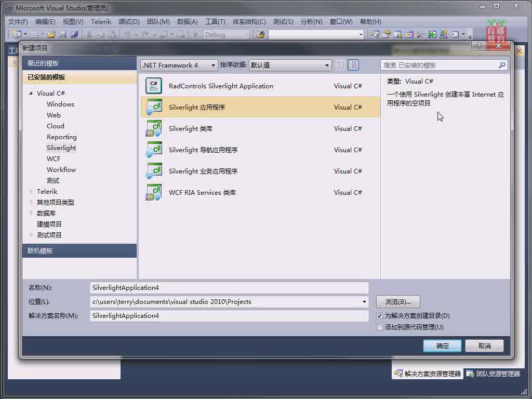Open the 联机模板 section
Viewport: 532px width, 399px height.
point(79,251)
